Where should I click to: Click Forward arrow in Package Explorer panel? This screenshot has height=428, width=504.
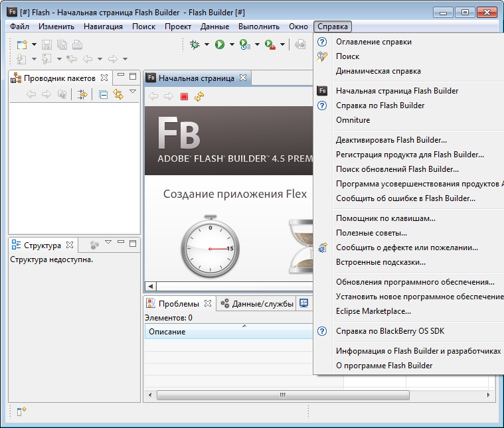pos(46,94)
